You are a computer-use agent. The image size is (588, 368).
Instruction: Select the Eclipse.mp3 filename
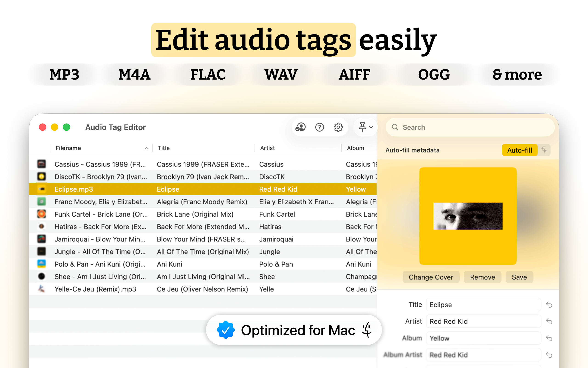(74, 189)
